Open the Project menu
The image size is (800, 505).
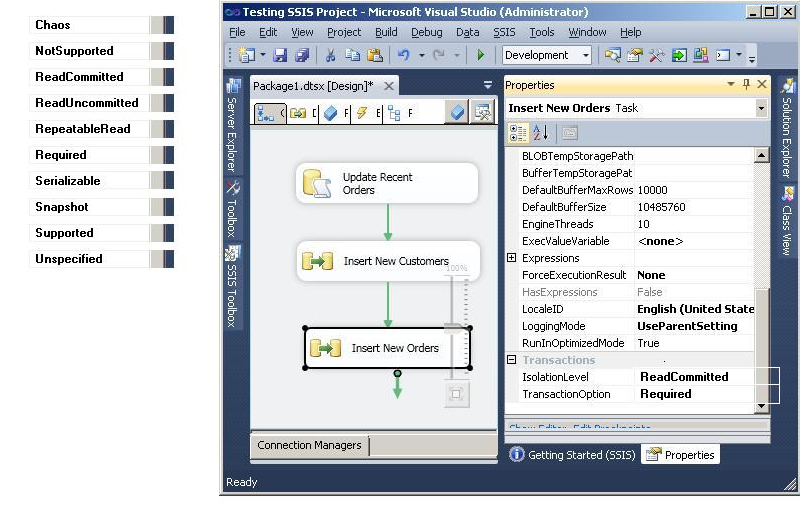[344, 32]
